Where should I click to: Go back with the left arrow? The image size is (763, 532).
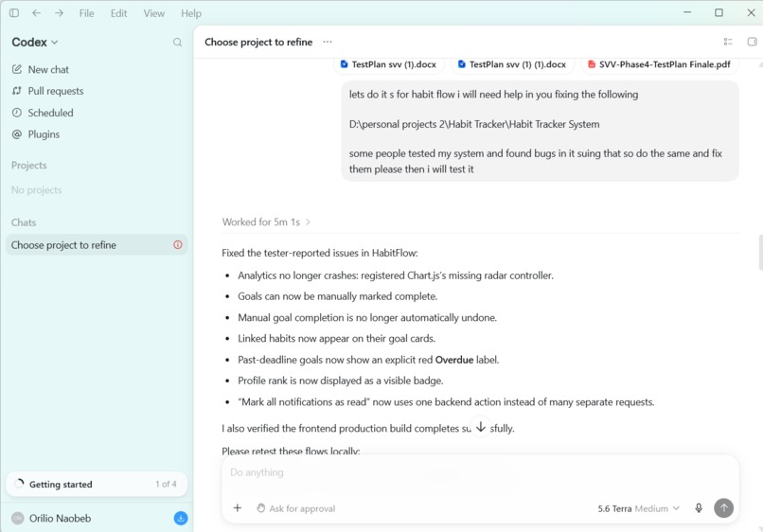click(x=37, y=13)
